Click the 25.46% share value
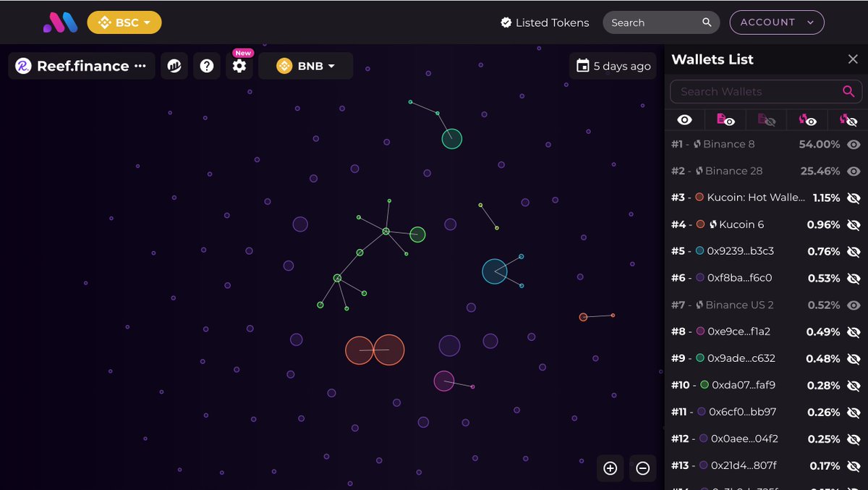The width and height of the screenshot is (868, 490). [x=820, y=171]
